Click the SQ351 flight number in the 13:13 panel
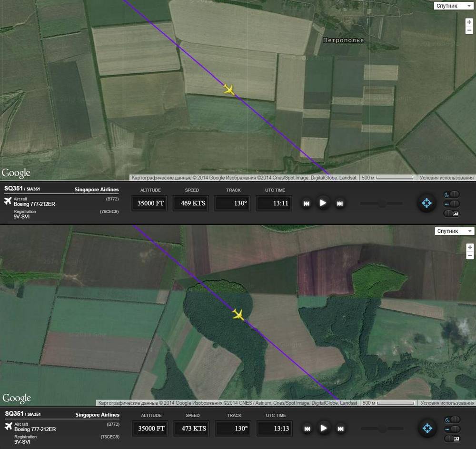The image size is (476, 449). pos(14,414)
